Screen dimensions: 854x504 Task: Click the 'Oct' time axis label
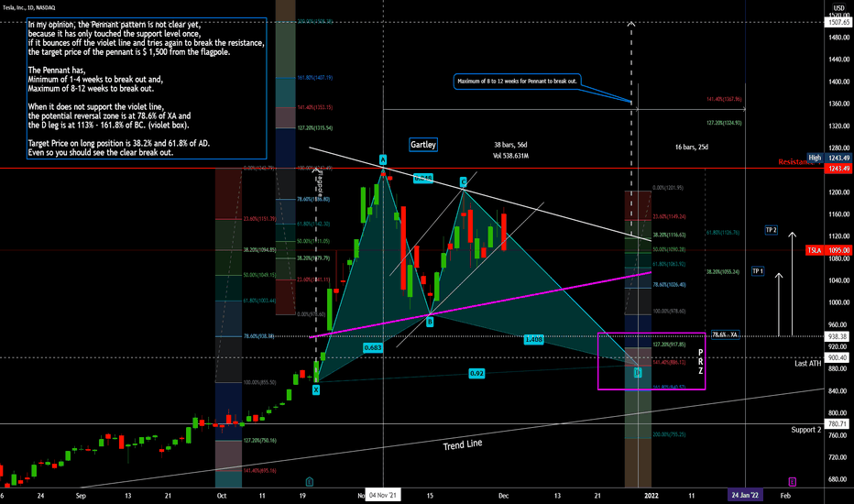tap(221, 496)
